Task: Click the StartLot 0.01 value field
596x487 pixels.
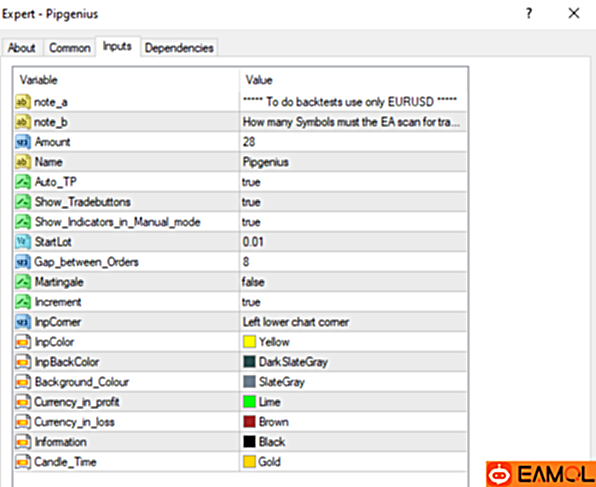Action: pos(353,242)
